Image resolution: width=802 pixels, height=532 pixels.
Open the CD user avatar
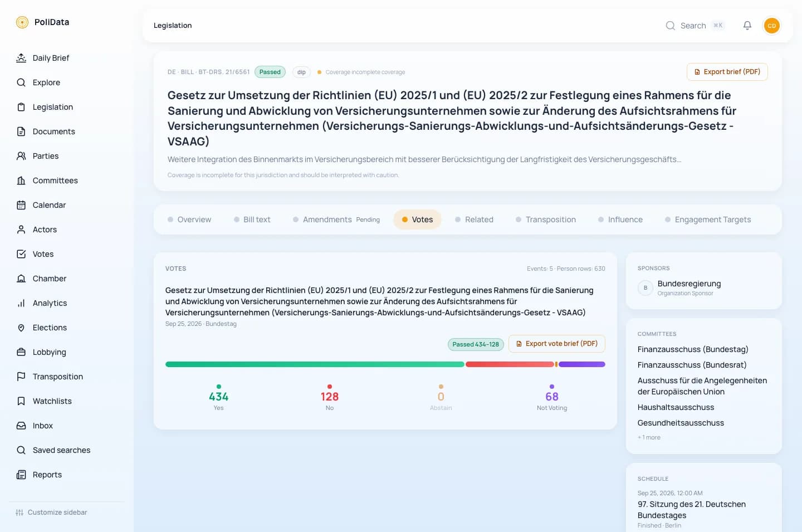tap(772, 26)
